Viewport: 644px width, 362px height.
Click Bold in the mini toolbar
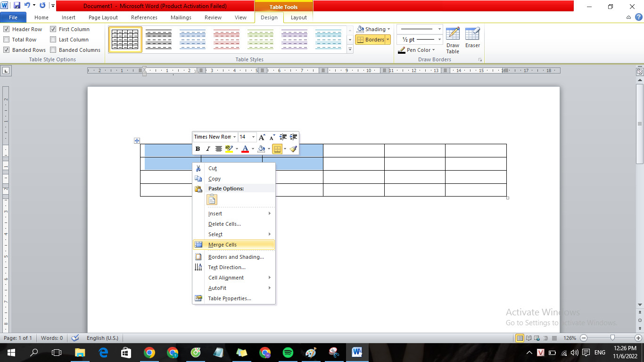tap(198, 149)
